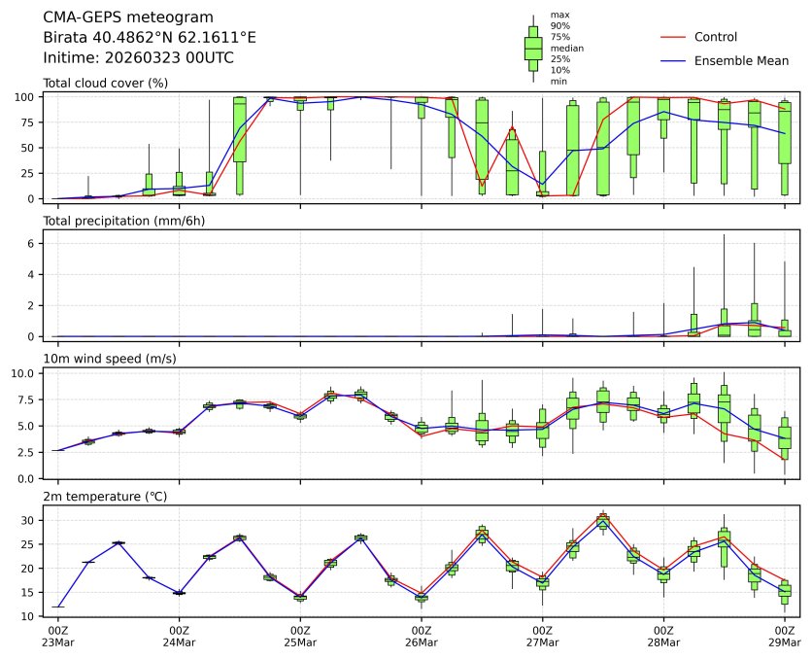Click the 00Z 26Mar time axis label
This screenshot has width=812, height=659.
tap(422, 636)
